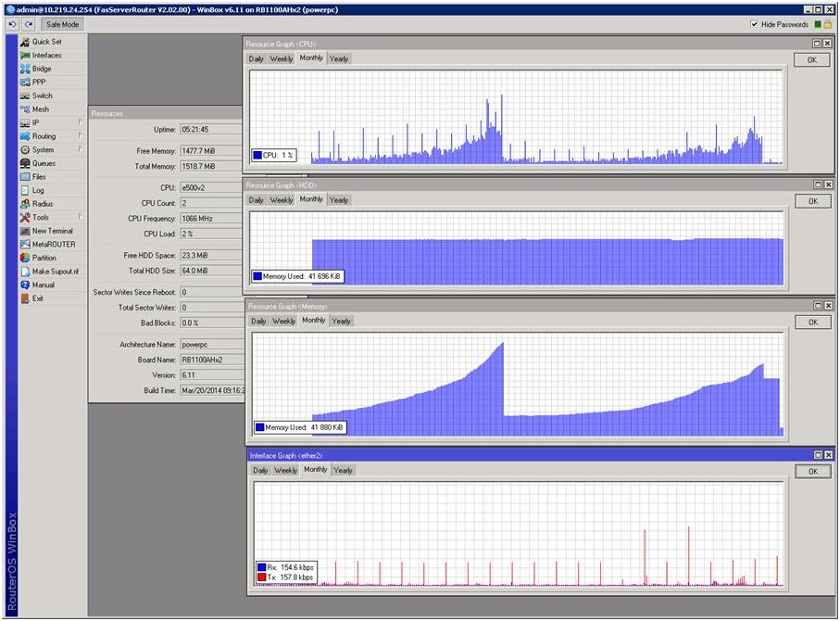Open the New Terminal icon
Viewport: 840px width, 621px height.
coord(25,231)
